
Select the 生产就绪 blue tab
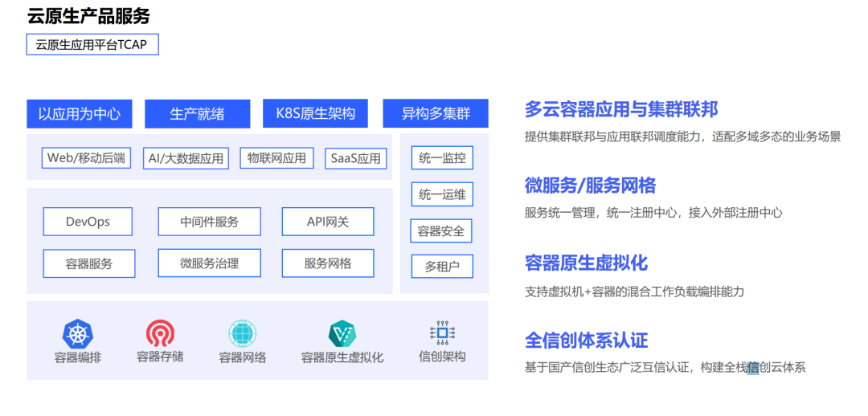point(197,114)
